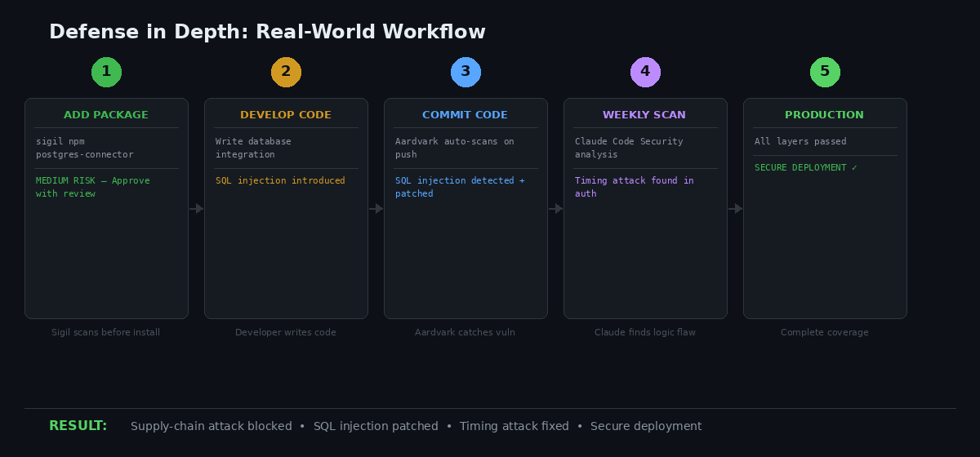Click 'MEDIUM RISK — Approve with review' text
Viewport: 980px width, 457px height.
pos(81,187)
